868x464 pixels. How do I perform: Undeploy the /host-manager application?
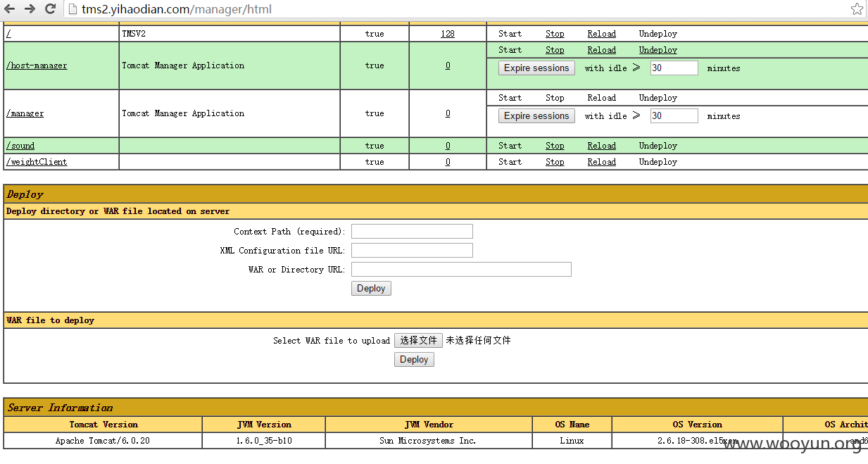658,50
